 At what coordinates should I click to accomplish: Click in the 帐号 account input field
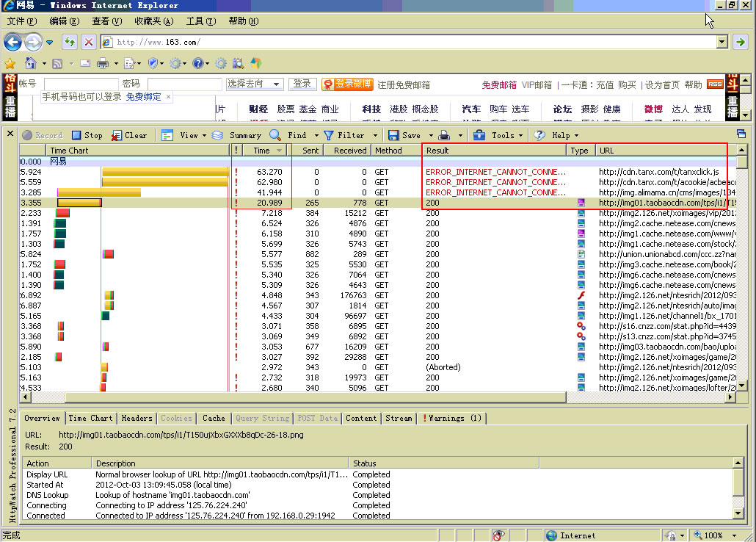pyautogui.click(x=81, y=84)
